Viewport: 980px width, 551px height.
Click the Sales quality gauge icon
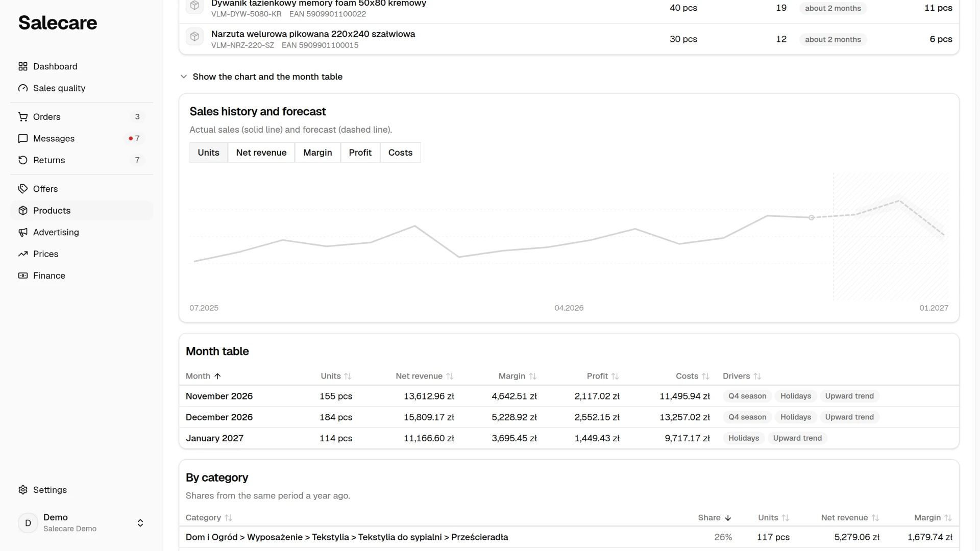(x=23, y=88)
